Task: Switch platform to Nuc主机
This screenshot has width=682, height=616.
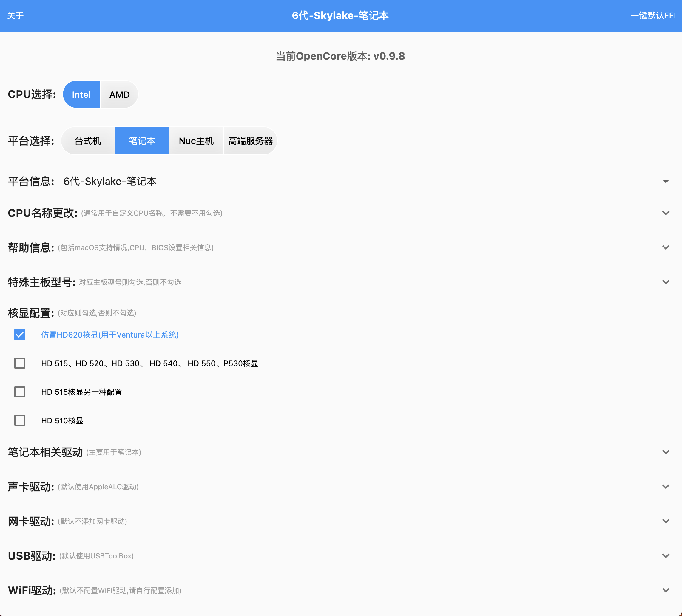Action: point(196,141)
